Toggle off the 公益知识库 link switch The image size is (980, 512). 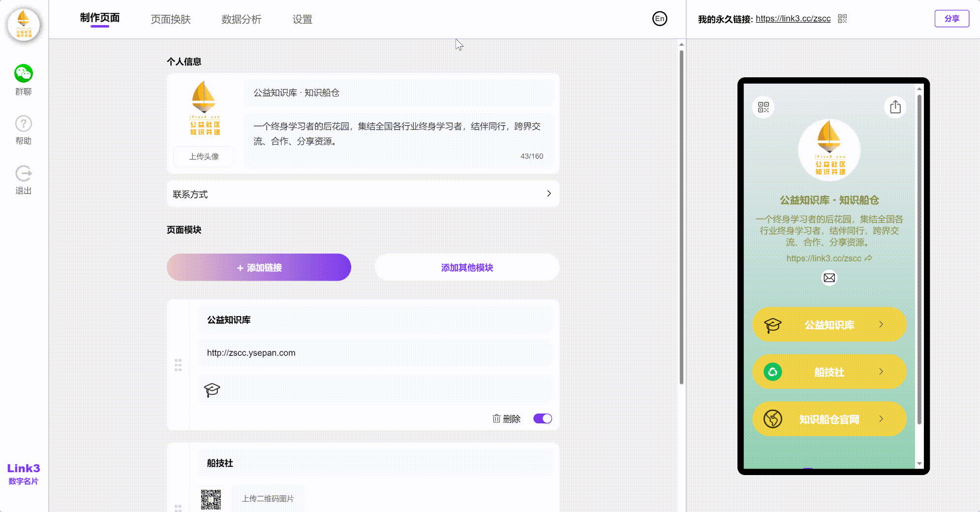(x=542, y=418)
